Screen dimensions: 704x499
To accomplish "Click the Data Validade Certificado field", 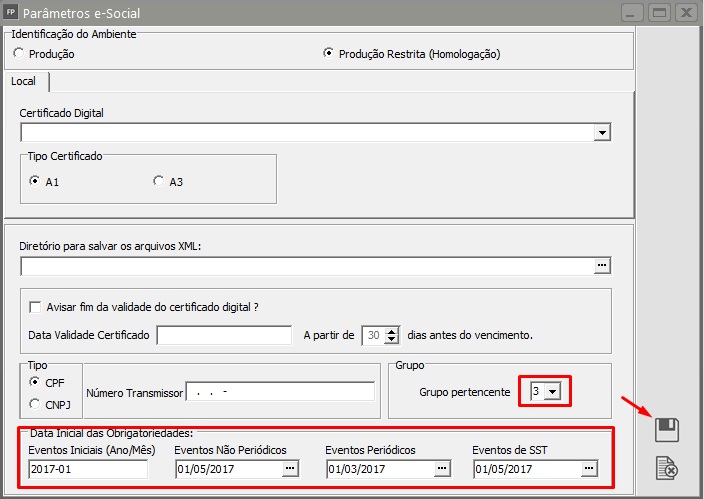I will [x=223, y=335].
